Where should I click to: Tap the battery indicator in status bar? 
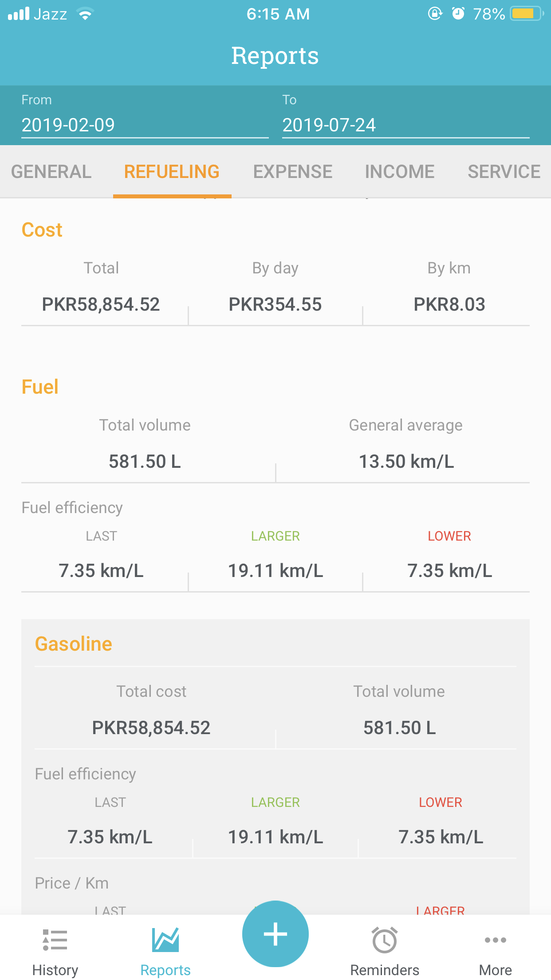(527, 14)
